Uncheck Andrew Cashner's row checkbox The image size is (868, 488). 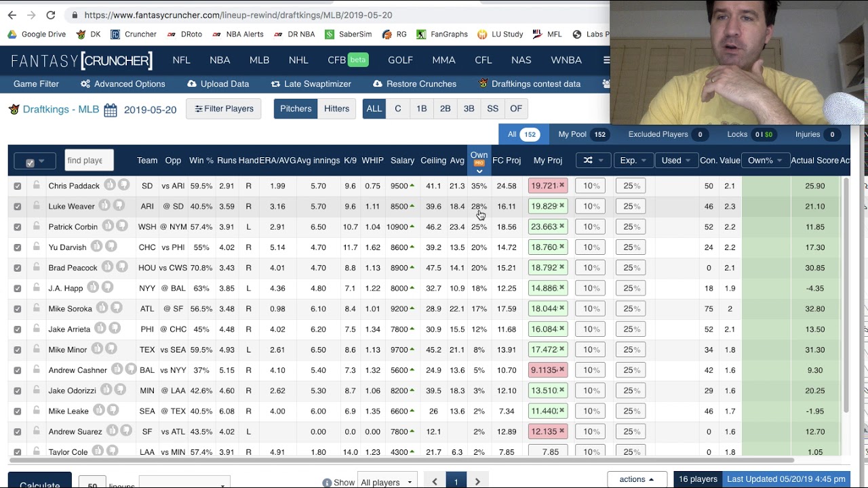click(18, 370)
